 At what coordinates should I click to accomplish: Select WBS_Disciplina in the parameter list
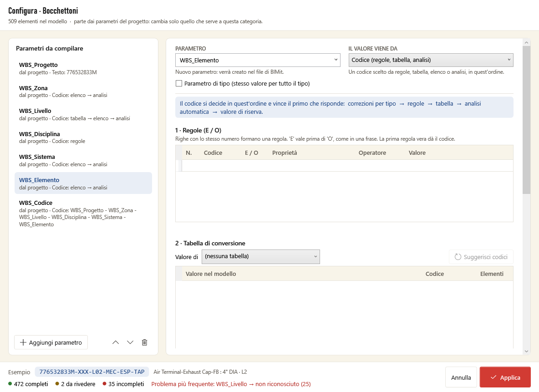click(x=83, y=137)
